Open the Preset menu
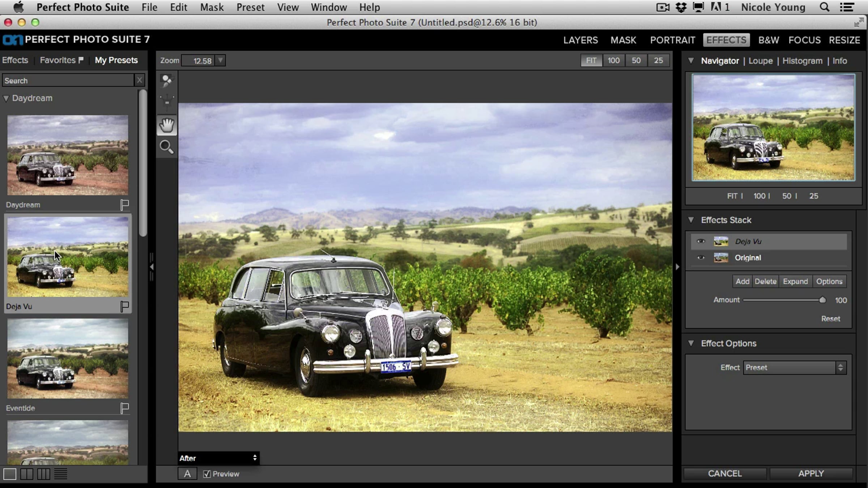868x488 pixels. click(x=250, y=7)
